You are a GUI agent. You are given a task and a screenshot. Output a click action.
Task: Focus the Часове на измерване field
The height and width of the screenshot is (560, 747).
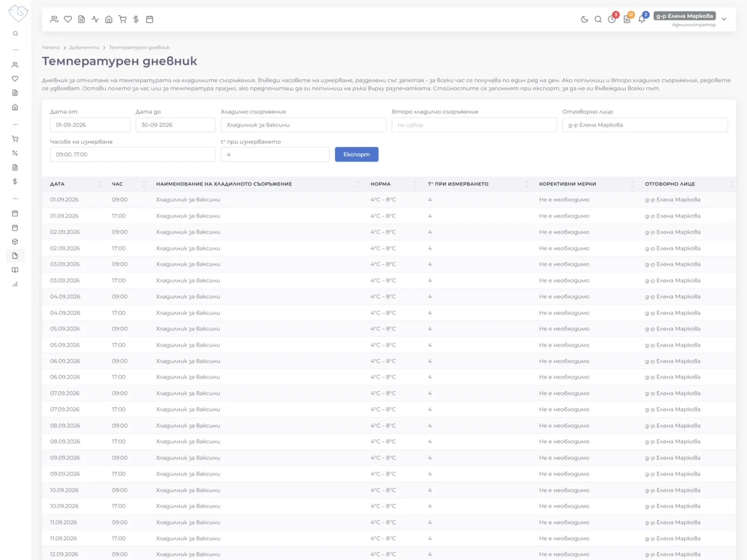[x=133, y=155]
